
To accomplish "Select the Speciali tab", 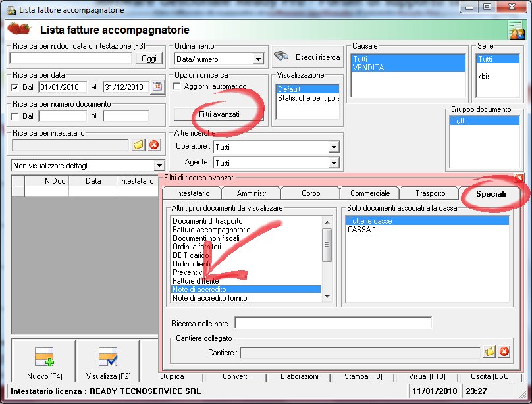I will [x=491, y=194].
